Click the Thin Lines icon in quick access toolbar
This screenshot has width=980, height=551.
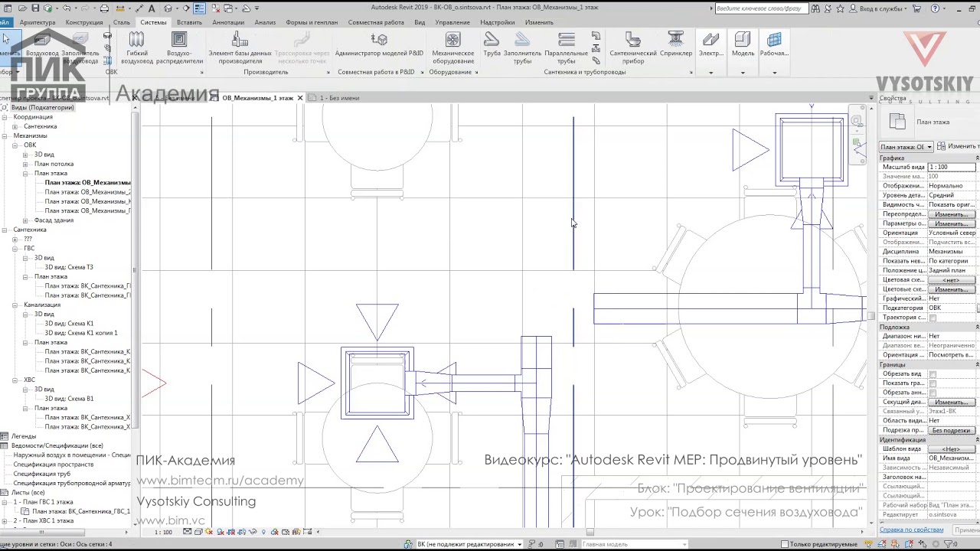click(199, 8)
